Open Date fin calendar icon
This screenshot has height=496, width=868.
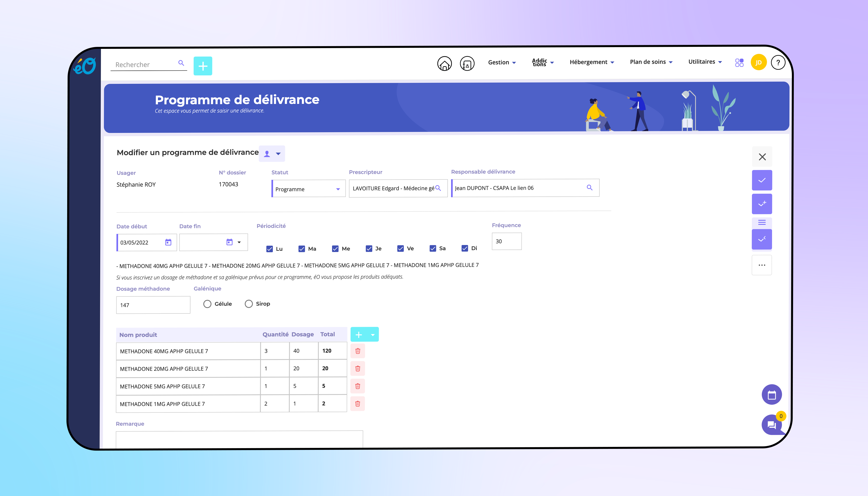pos(229,242)
